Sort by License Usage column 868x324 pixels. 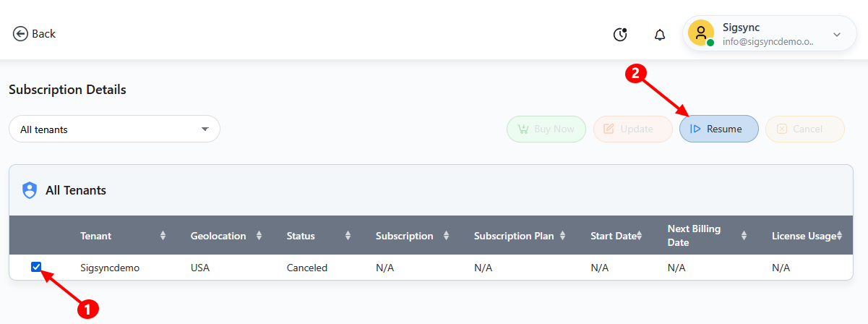(840, 236)
